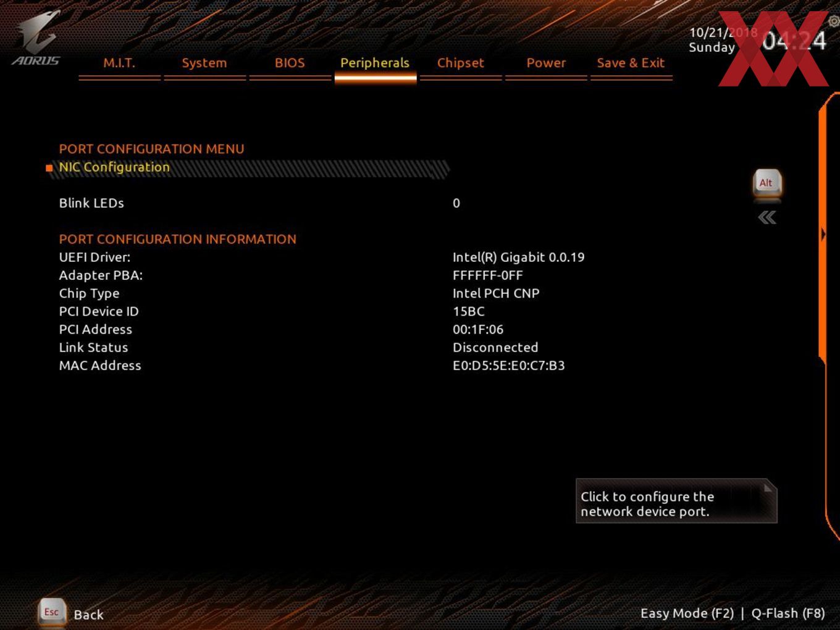Launch Q-Flash (F8)
This screenshot has width=840, height=630.
(x=788, y=613)
